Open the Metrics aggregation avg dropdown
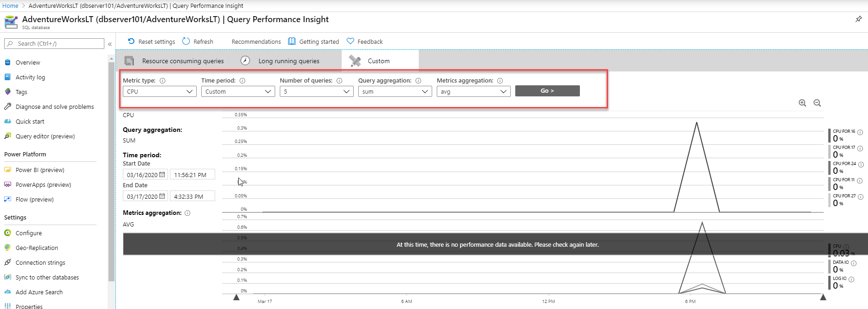868x309 pixels. 474,91
